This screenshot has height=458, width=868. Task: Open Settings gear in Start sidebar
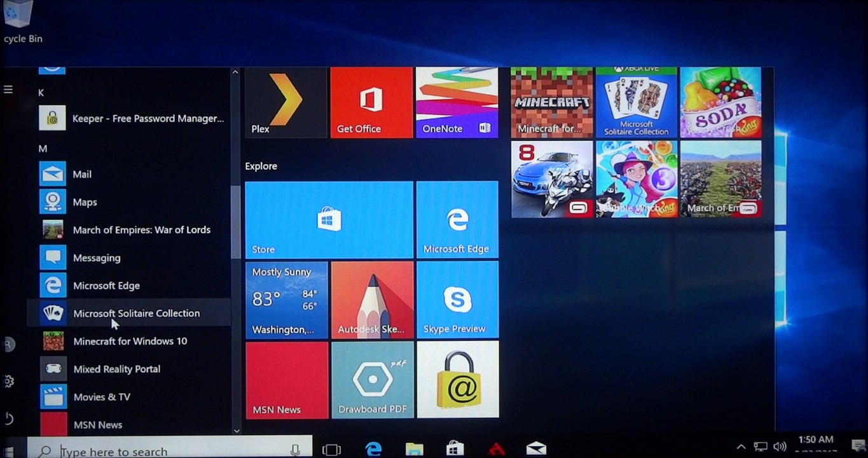click(8, 381)
